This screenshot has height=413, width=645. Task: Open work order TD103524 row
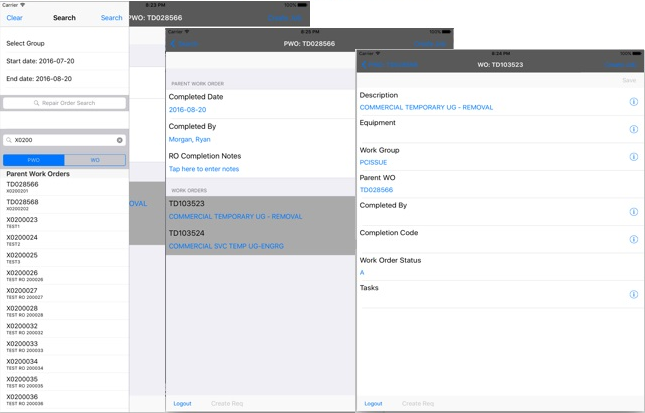(x=260, y=239)
